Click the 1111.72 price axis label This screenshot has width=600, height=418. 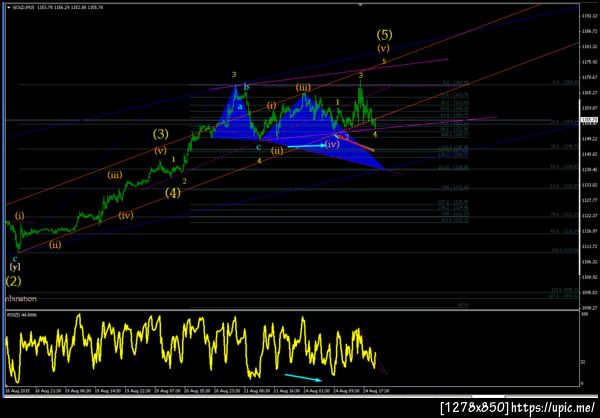click(x=589, y=247)
